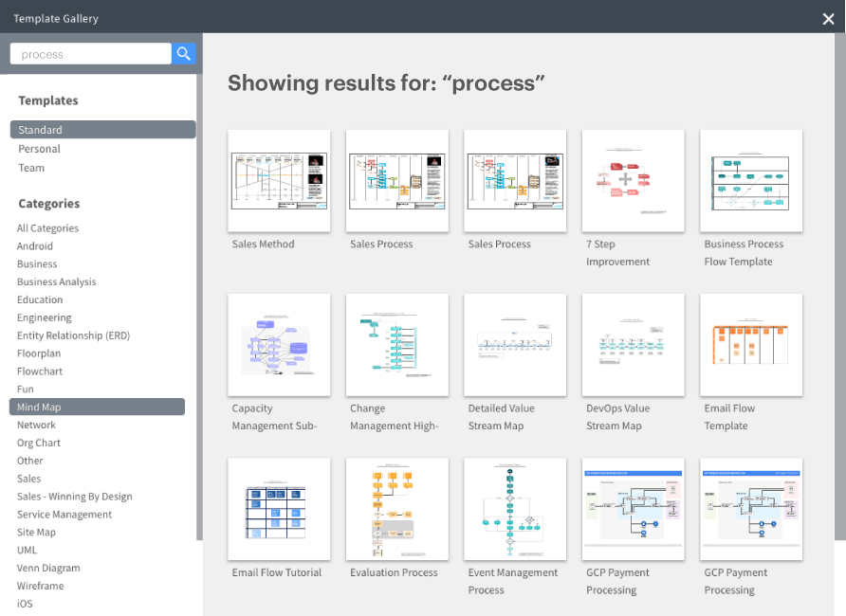
Task: Click the blue search magnifier icon
Action: coord(183,54)
